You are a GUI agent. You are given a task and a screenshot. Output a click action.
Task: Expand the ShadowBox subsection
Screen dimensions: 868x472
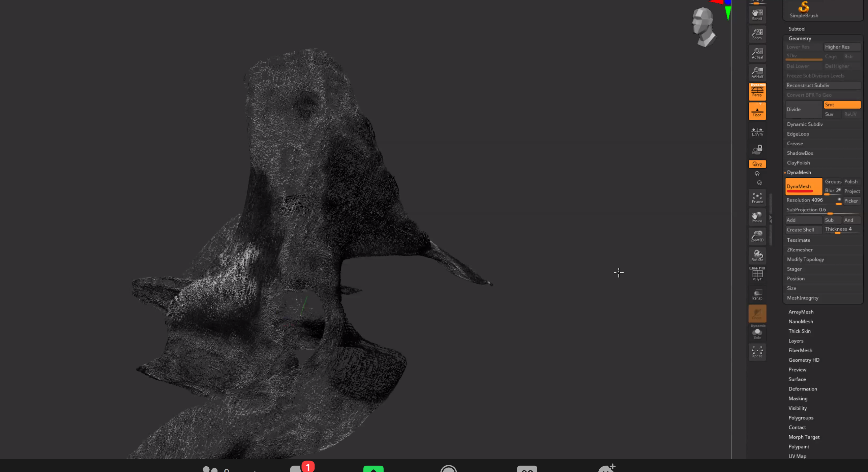pos(800,153)
